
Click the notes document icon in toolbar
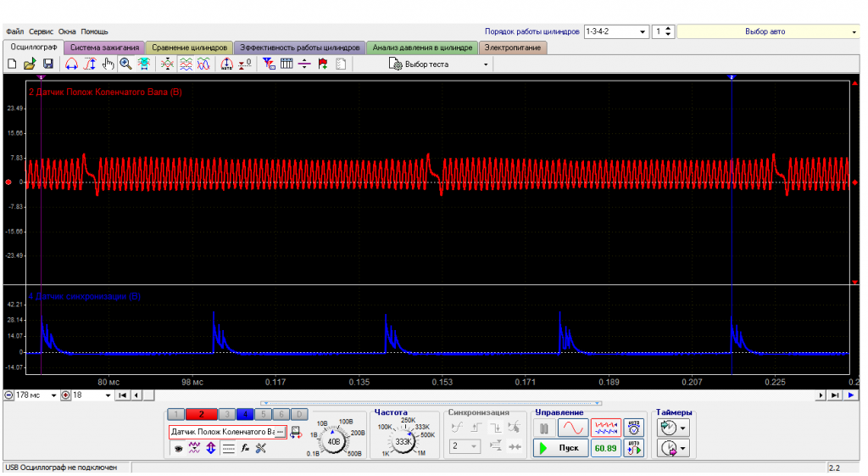point(341,64)
